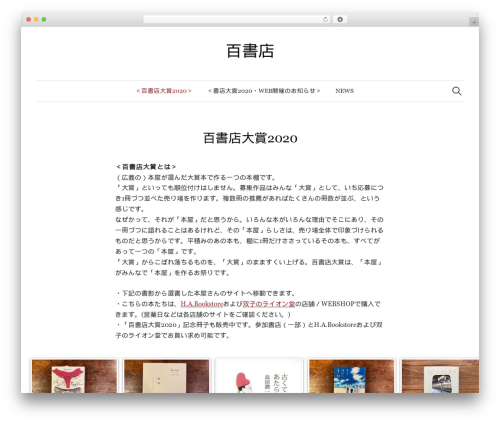Image resolution: width=500 pixels, height=423 pixels.
Task: Follow the H.A.Bookstore link
Action: pos(201,304)
